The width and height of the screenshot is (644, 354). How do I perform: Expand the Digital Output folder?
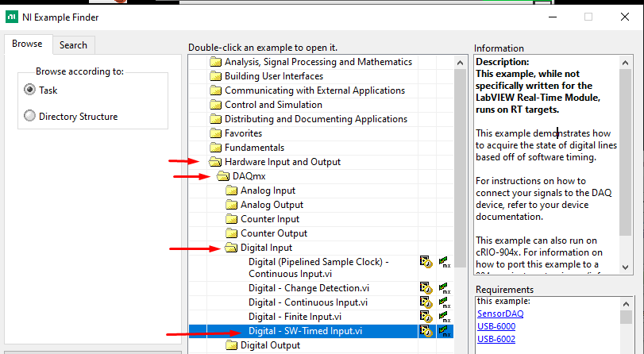[231, 345]
